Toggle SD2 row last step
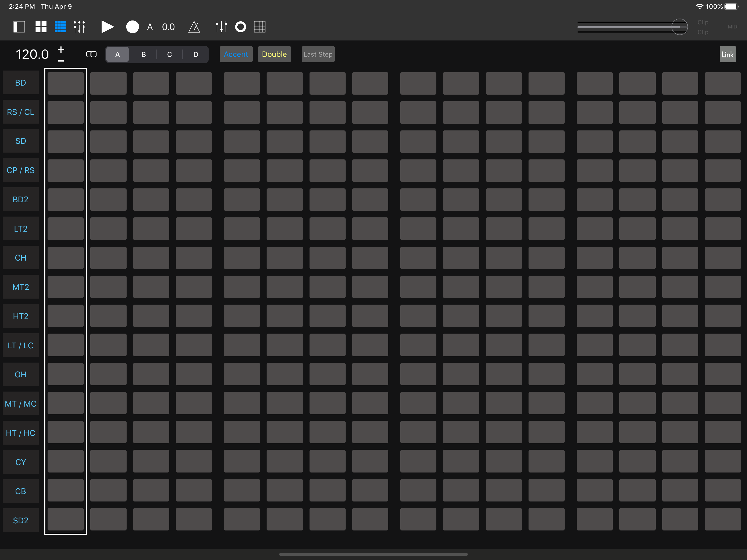Screen dimensions: 747x560 click(x=723, y=519)
